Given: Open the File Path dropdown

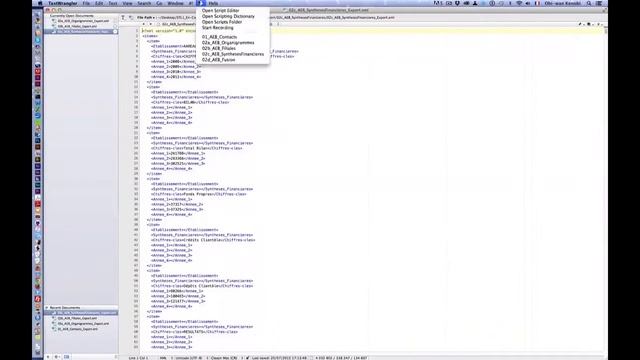Looking at the screenshot, I should coord(146,18).
